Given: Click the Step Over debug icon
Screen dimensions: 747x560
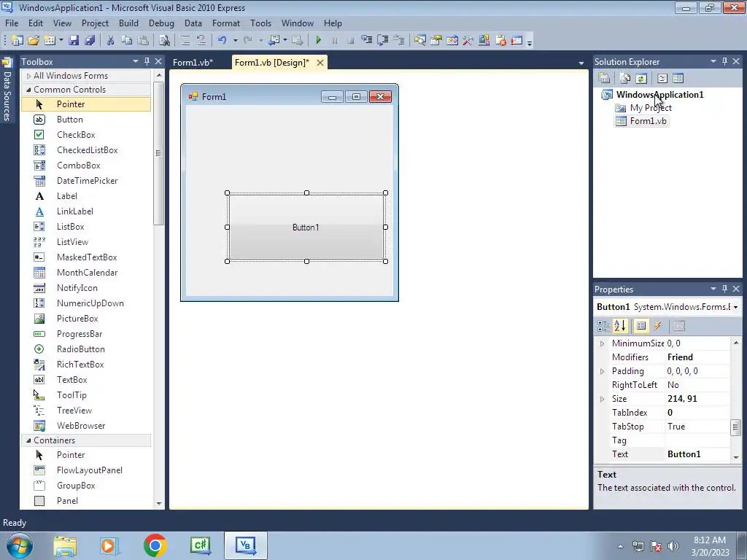Looking at the screenshot, I should click(x=382, y=41).
